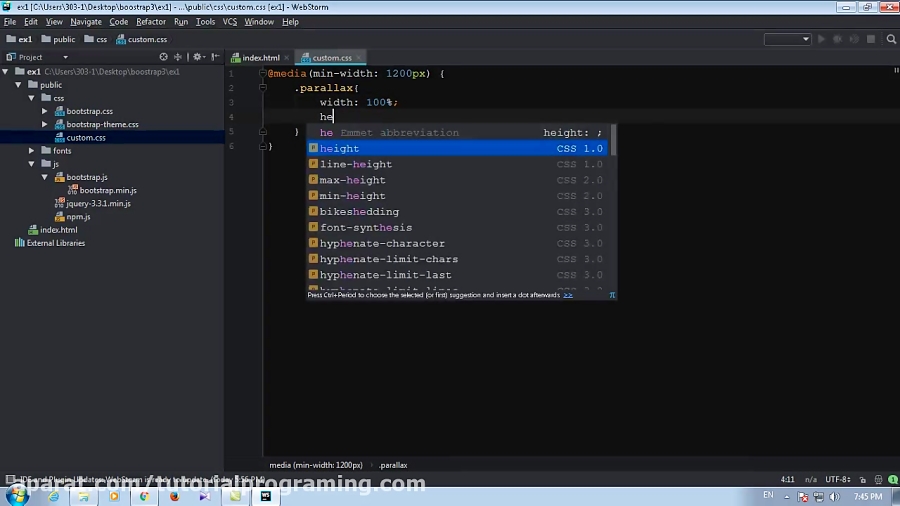Screen dimensions: 900x506
Task: Click the css breadcrumb in navigation bar
Action: (96, 39)
